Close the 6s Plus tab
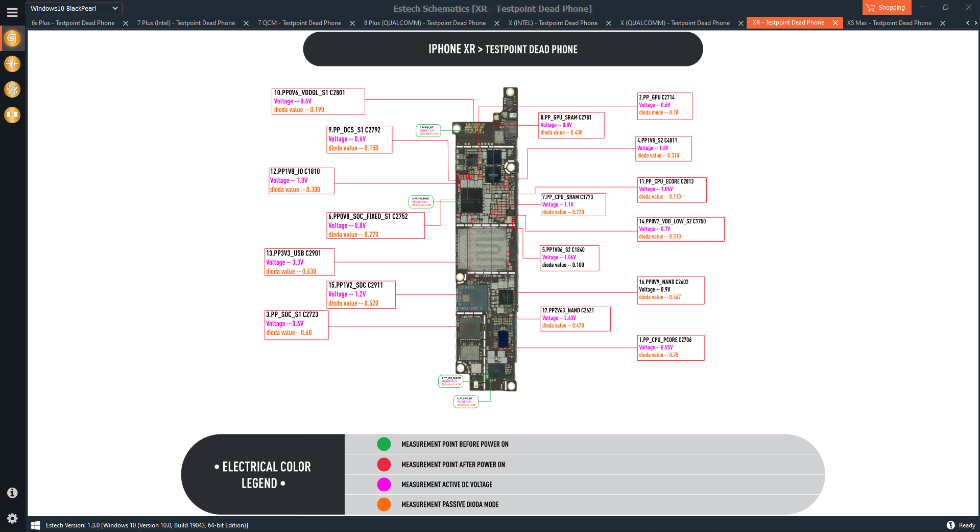Image resolution: width=980 pixels, height=532 pixels. tap(126, 23)
